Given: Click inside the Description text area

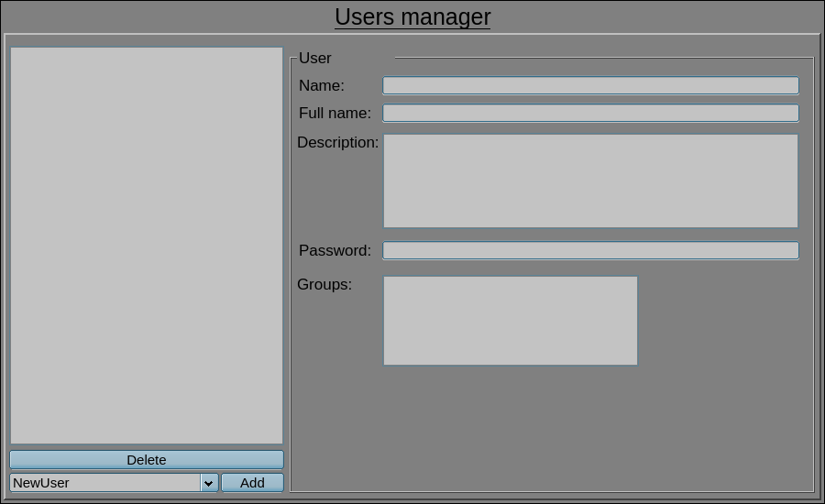Looking at the screenshot, I should (590, 181).
